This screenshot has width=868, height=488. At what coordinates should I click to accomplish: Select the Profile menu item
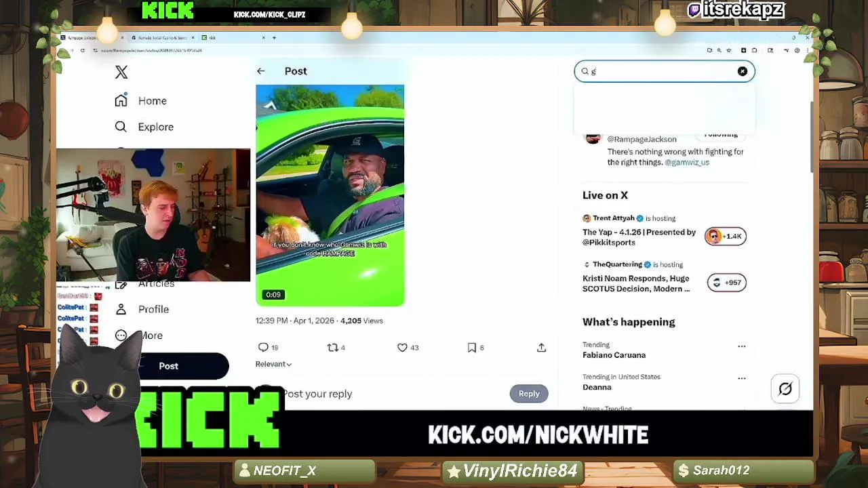click(x=154, y=309)
